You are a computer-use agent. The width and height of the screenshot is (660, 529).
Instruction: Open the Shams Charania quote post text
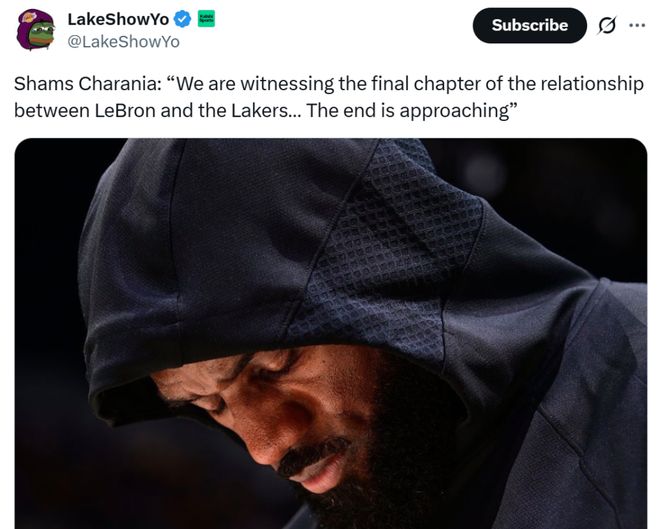(x=329, y=97)
